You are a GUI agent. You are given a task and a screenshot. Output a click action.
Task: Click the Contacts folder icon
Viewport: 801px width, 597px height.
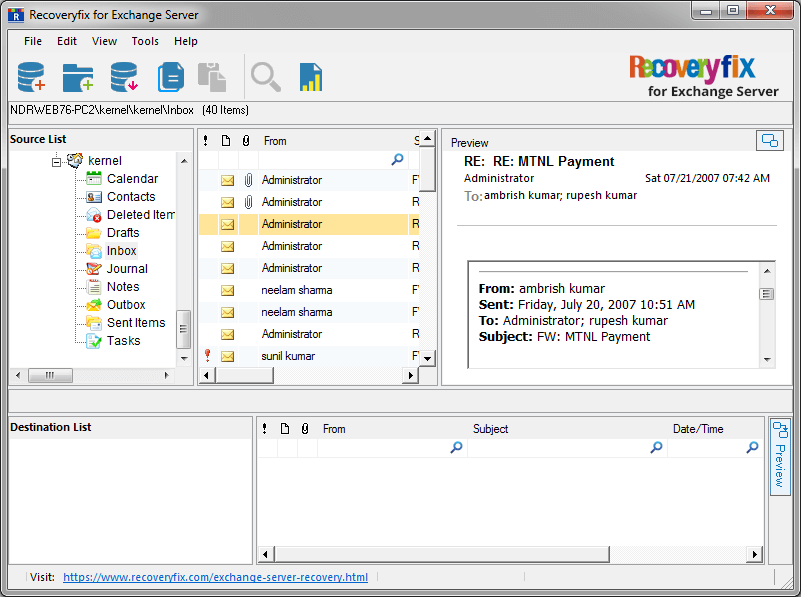[94, 197]
